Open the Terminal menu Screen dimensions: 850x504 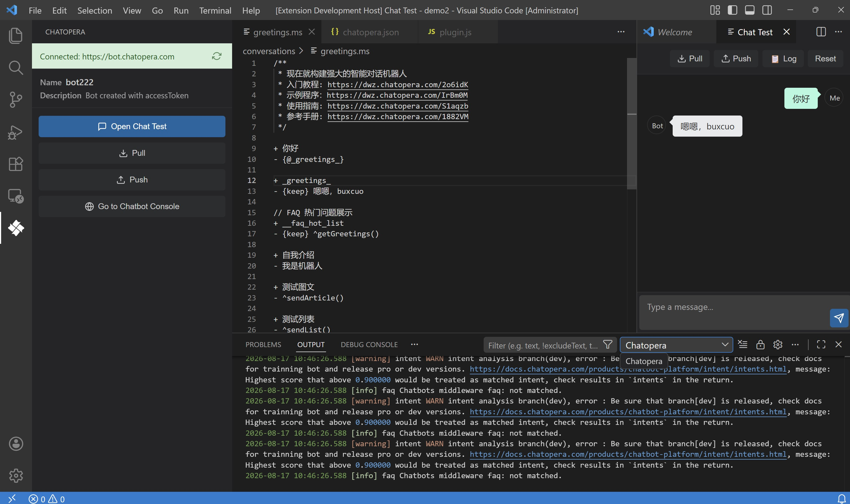215,10
